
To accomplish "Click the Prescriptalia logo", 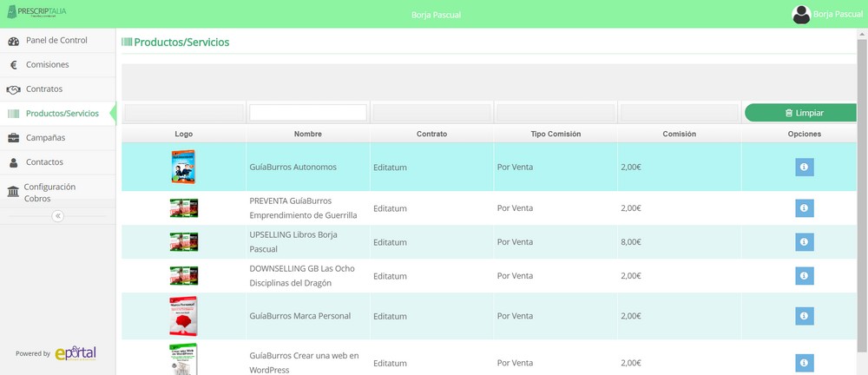I will [x=36, y=13].
